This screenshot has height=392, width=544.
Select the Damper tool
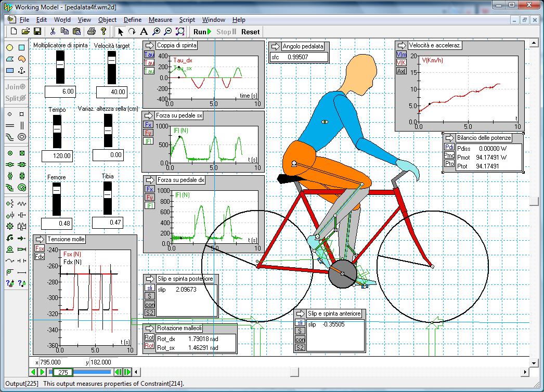click(x=21, y=215)
